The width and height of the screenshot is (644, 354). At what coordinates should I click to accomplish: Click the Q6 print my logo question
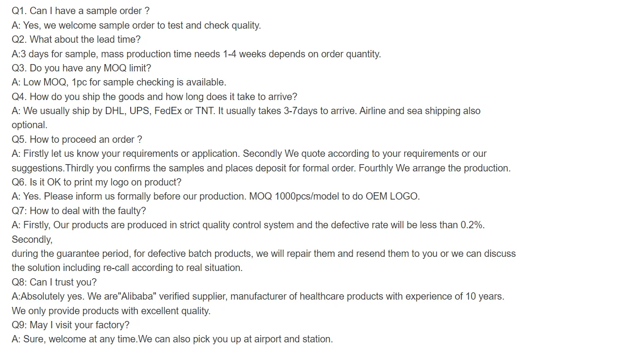point(96,182)
